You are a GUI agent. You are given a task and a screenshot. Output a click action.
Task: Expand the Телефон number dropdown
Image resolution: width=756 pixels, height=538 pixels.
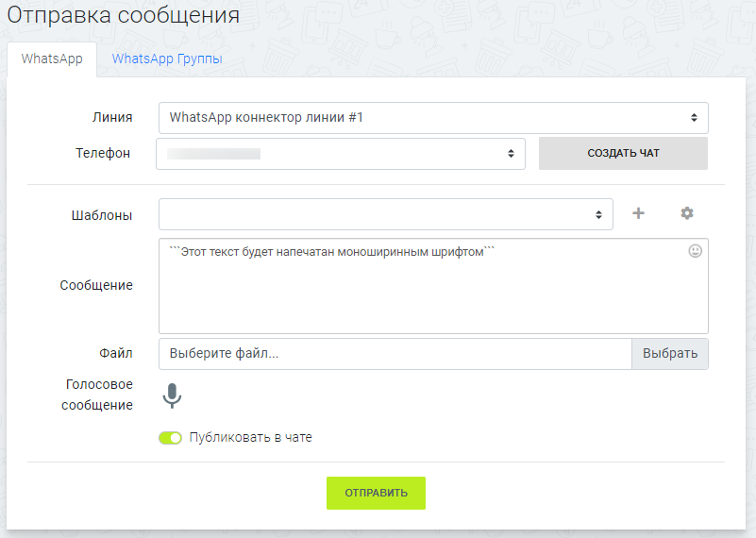(x=340, y=154)
